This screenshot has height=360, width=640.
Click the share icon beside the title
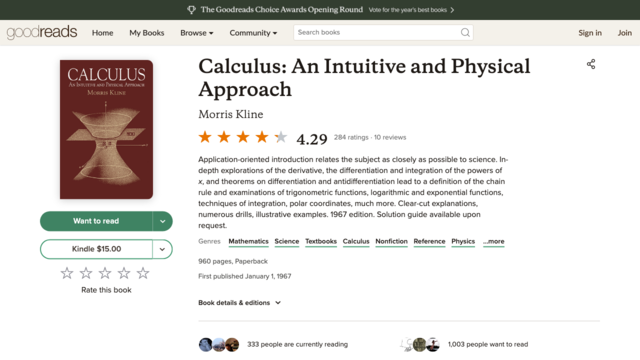click(591, 64)
